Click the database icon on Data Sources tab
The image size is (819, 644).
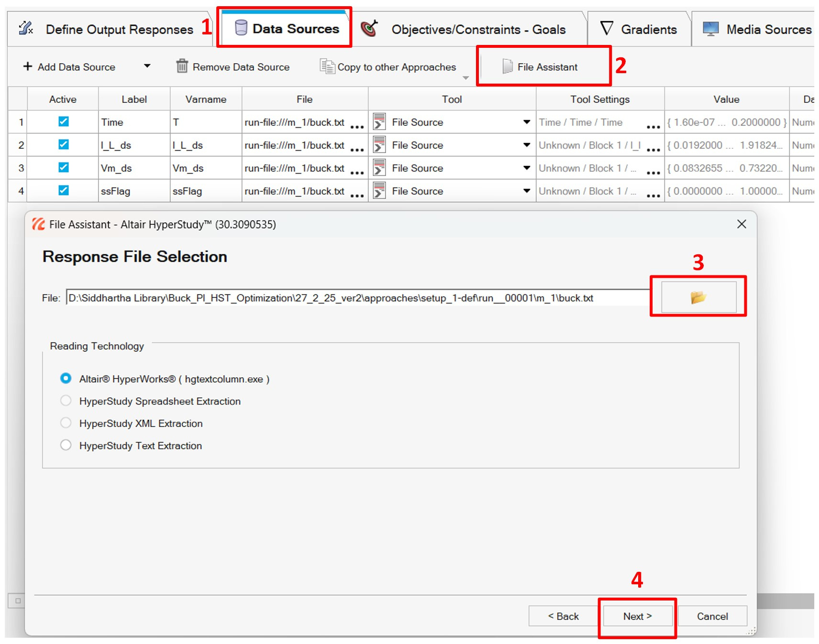point(241,28)
